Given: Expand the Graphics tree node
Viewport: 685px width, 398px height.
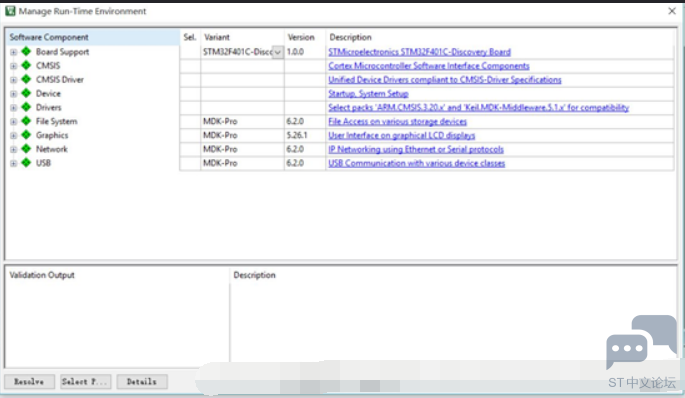Looking at the screenshot, I should 14,136.
